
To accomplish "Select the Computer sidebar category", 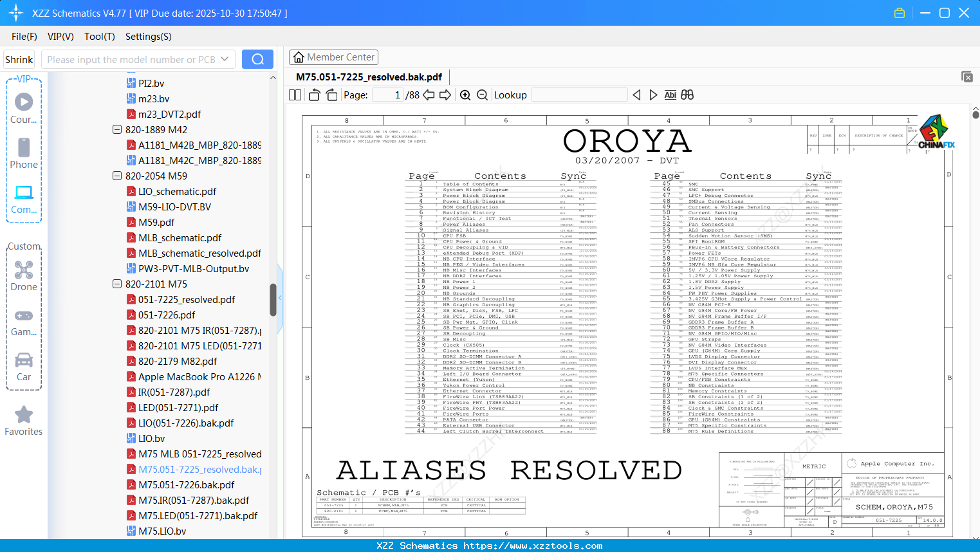I will tap(24, 199).
